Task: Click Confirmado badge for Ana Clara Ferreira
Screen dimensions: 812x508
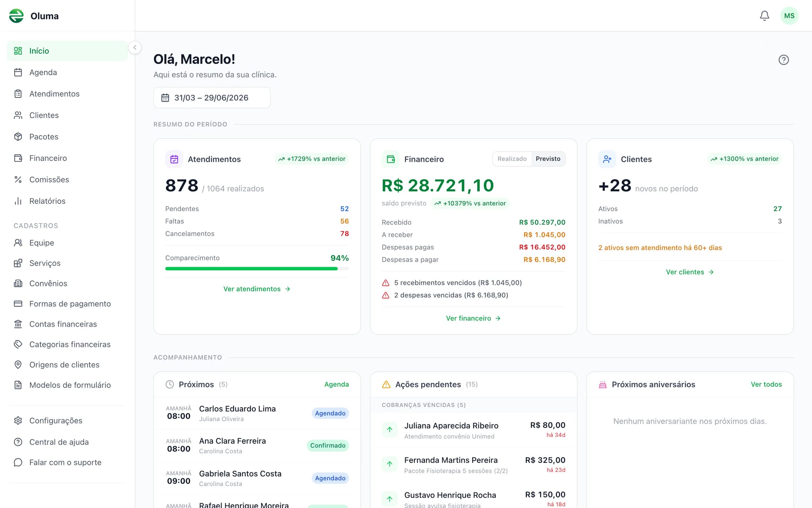Action: click(x=328, y=446)
